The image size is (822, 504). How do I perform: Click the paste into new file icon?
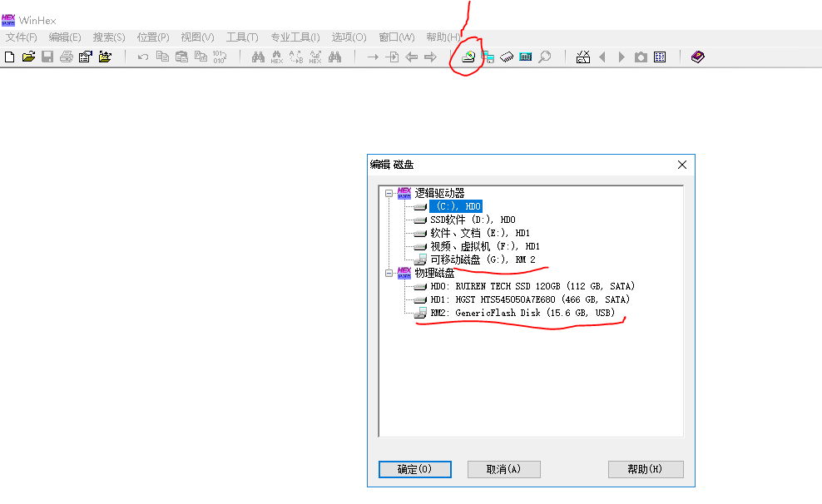201,57
